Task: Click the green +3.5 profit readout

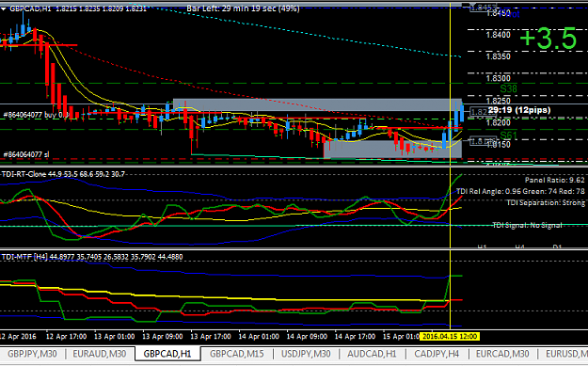Action: [548, 39]
